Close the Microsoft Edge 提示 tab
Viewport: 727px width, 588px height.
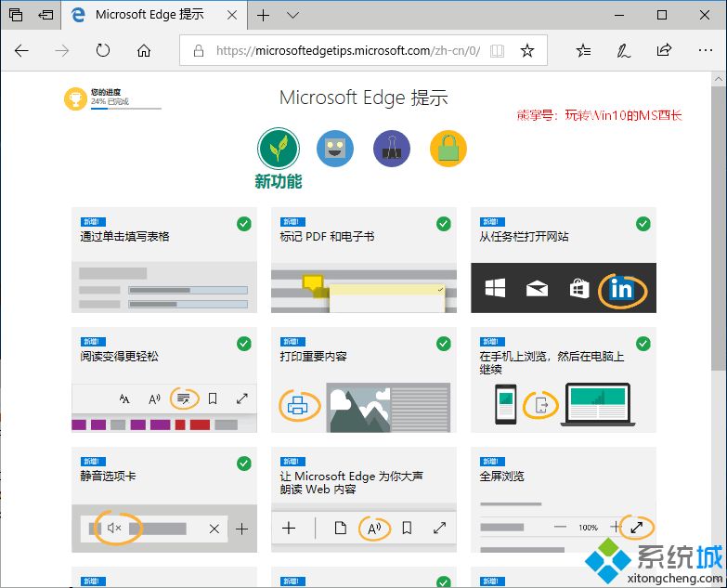[x=232, y=15]
